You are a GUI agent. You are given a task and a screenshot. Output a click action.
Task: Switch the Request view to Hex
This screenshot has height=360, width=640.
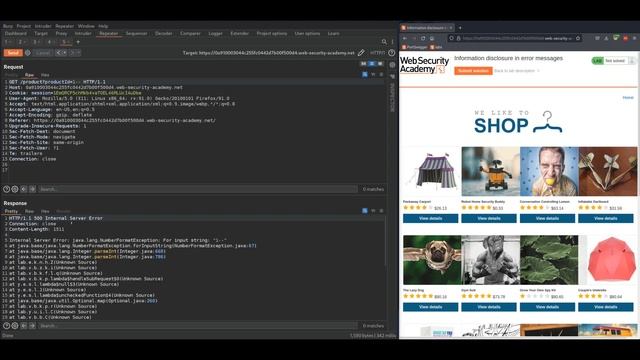(x=45, y=75)
